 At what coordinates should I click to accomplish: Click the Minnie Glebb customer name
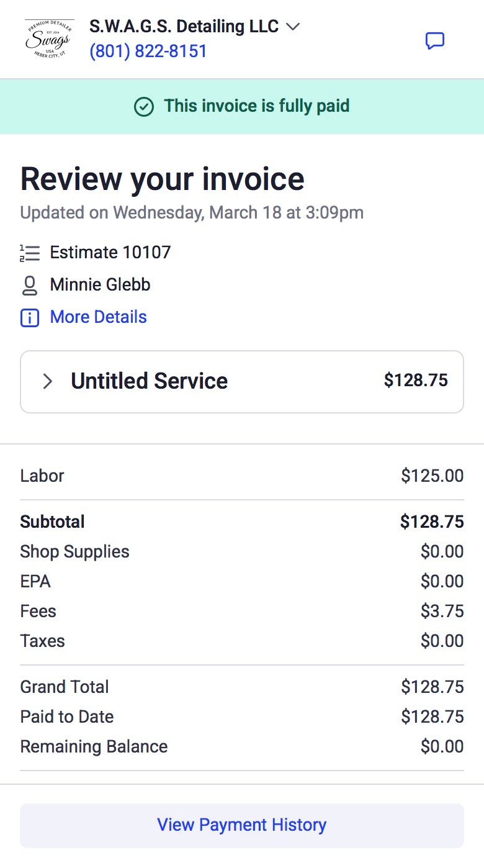pyautogui.click(x=101, y=285)
